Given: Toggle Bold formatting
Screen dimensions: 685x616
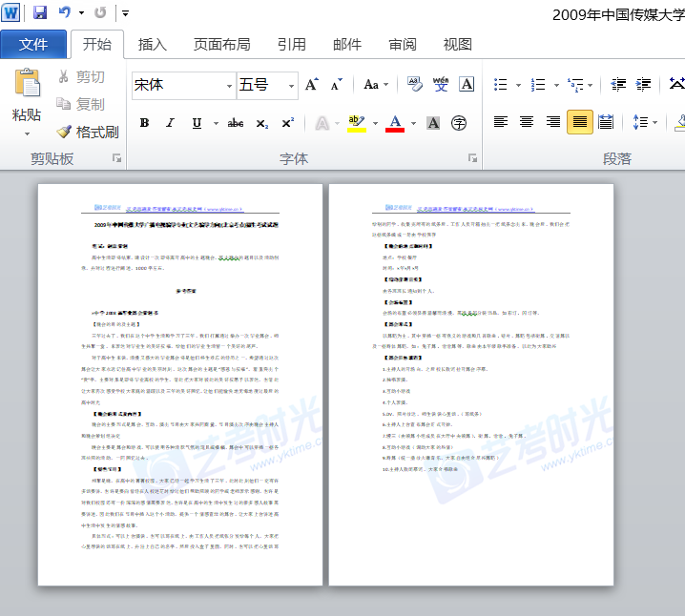Looking at the screenshot, I should [x=144, y=123].
